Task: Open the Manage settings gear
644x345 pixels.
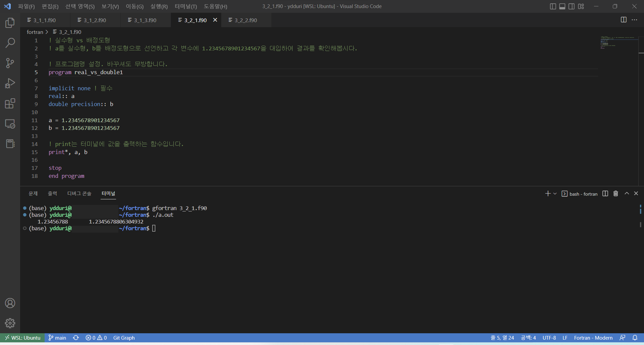Action: tap(10, 323)
